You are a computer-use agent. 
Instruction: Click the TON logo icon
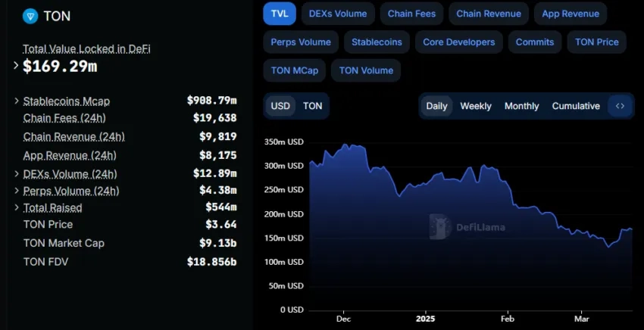tap(30, 16)
